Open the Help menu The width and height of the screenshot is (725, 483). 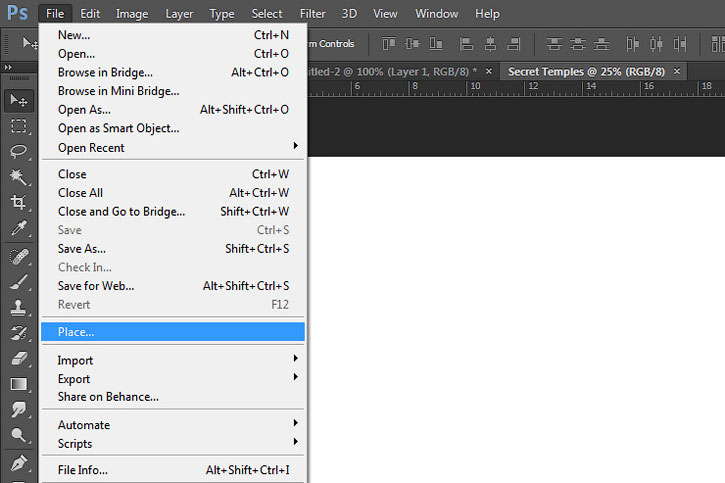[x=487, y=14]
